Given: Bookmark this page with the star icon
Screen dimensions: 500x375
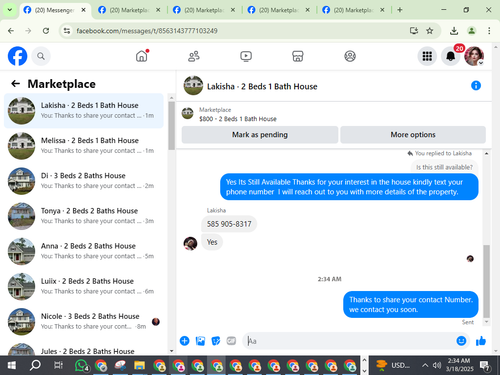Looking at the screenshot, I should [x=430, y=31].
